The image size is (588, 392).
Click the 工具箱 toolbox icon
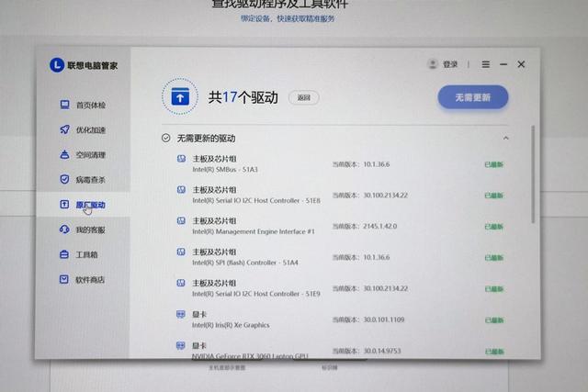click(64, 254)
